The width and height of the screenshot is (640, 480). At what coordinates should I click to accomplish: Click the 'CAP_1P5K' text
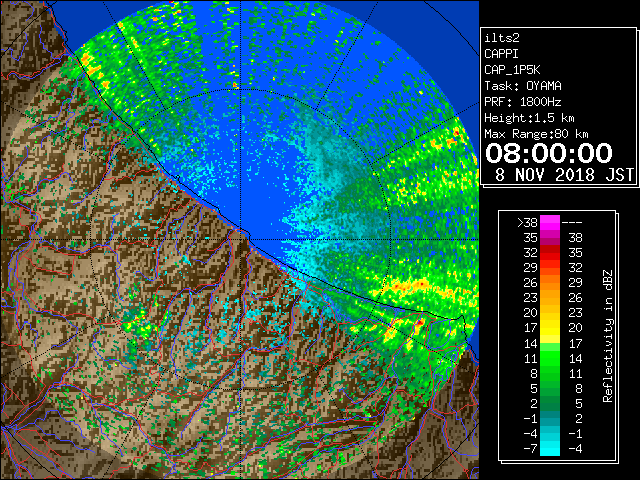pyautogui.click(x=512, y=70)
